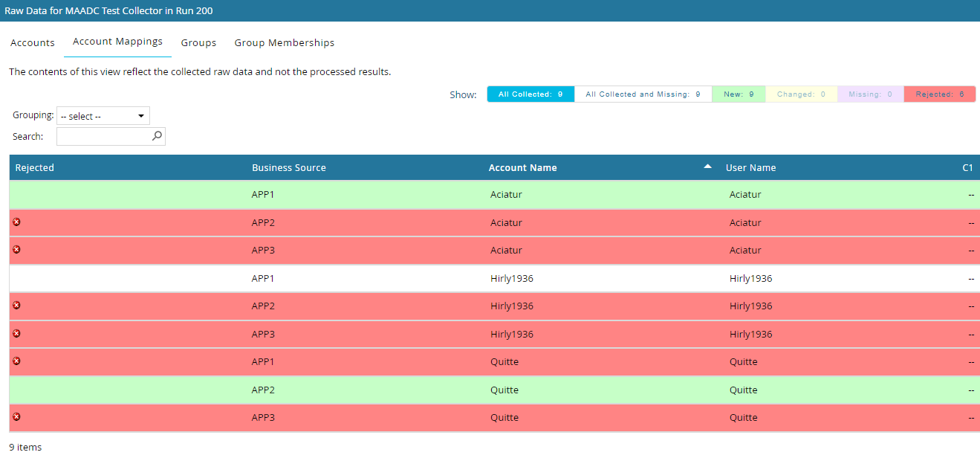Image resolution: width=980 pixels, height=458 pixels.
Task: Open the Group Memberships tab
Action: click(284, 43)
